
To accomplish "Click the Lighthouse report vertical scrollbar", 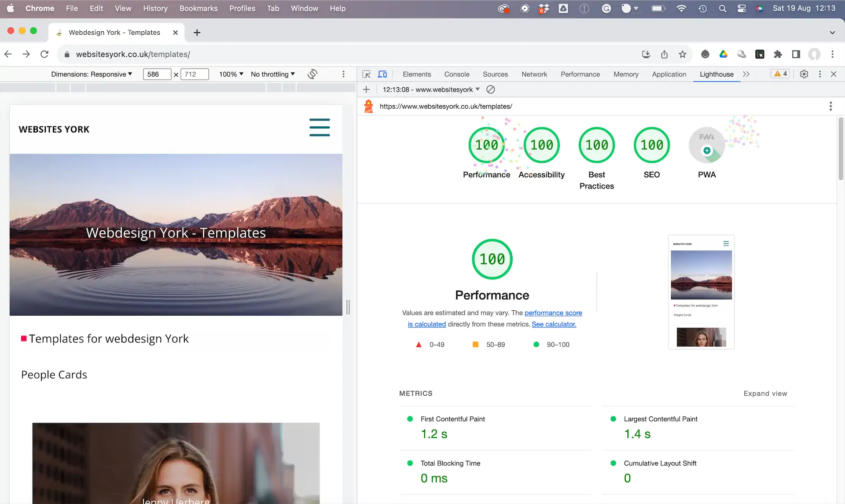I will pos(841,149).
